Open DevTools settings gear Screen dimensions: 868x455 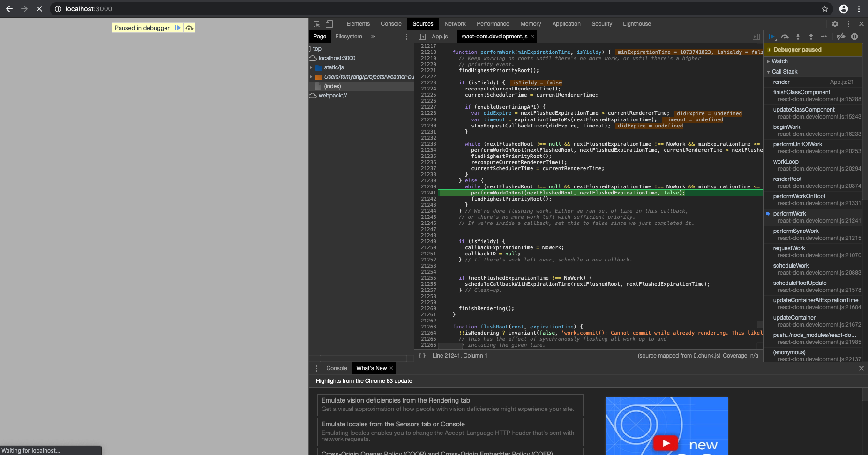click(x=835, y=23)
